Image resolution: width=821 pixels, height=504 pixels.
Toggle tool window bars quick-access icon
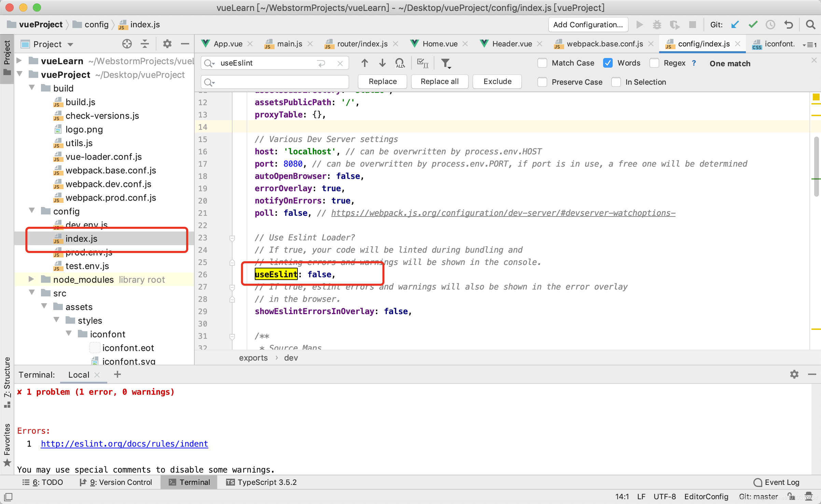(8, 497)
